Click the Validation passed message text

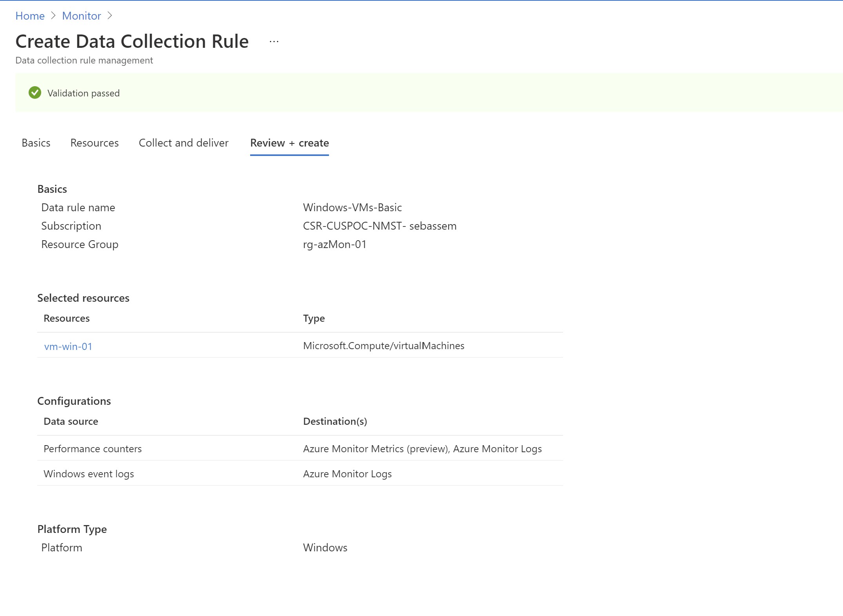(x=84, y=93)
